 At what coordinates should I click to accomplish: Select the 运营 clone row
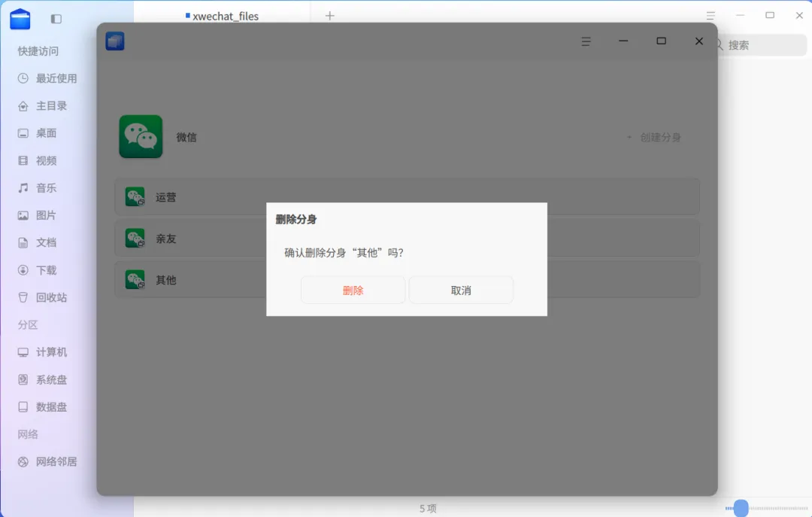(407, 197)
